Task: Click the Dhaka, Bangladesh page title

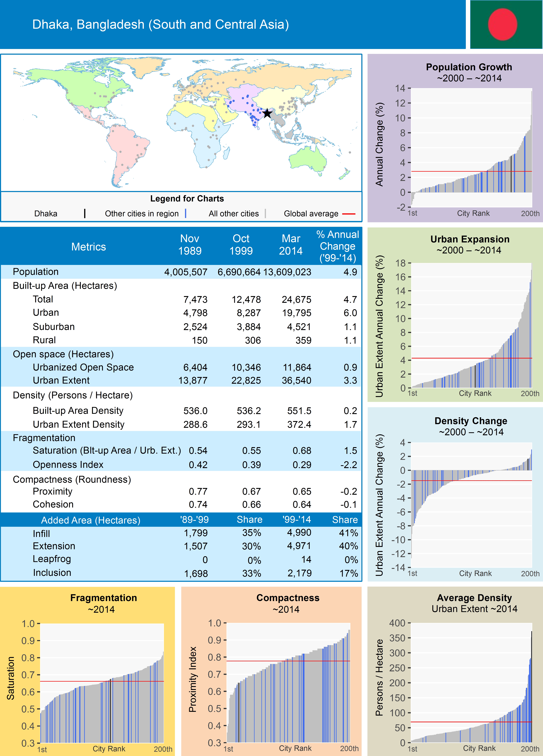Action: pyautogui.click(x=160, y=24)
